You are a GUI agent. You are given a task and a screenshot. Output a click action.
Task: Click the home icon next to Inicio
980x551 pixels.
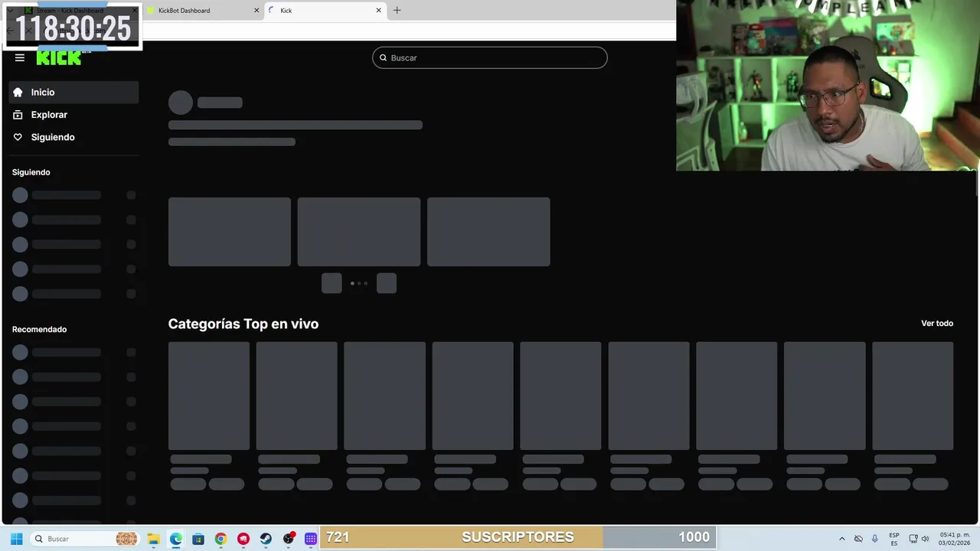(18, 92)
